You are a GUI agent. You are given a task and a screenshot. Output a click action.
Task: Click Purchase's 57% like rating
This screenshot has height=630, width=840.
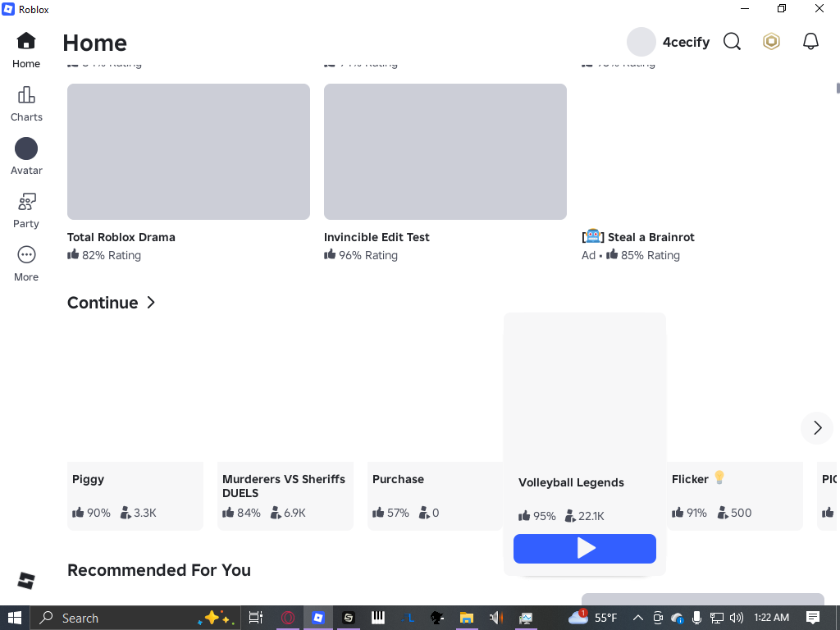point(390,513)
